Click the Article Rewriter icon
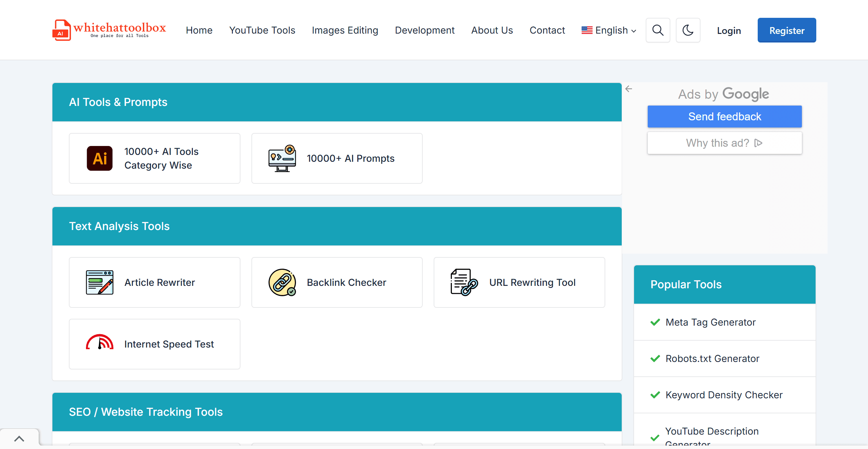This screenshot has height=449, width=868. click(99, 282)
